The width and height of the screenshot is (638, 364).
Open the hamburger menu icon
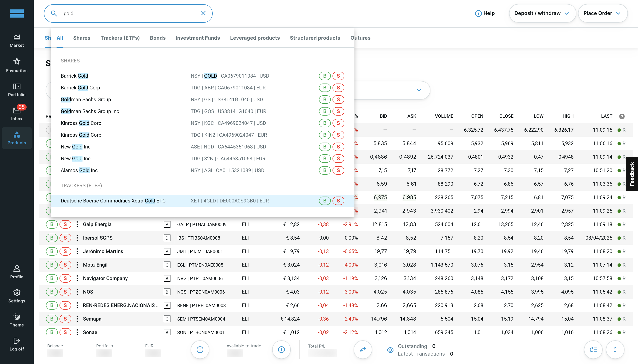(17, 13)
